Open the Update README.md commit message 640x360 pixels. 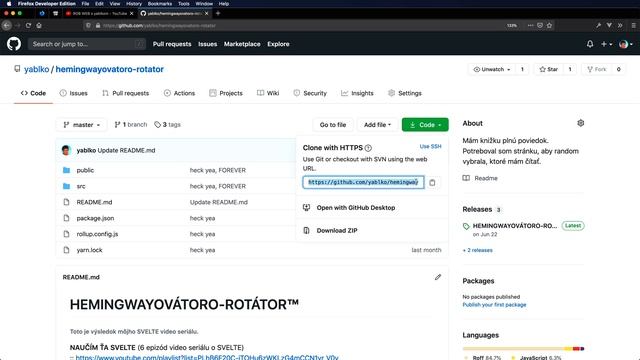click(x=127, y=150)
